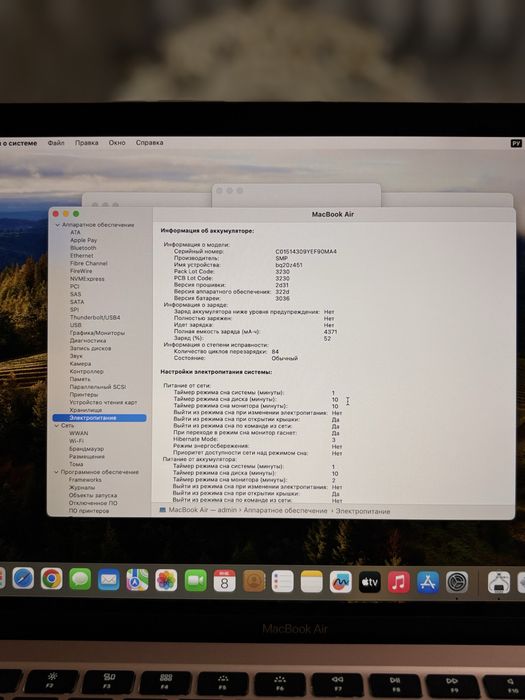Select Устройство чтения карт in sidebar

pos(103,403)
